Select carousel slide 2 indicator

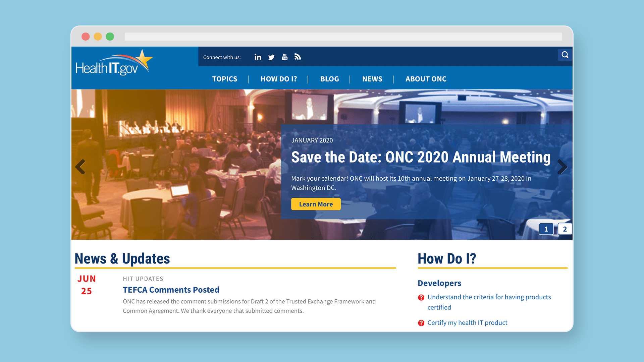point(565,229)
